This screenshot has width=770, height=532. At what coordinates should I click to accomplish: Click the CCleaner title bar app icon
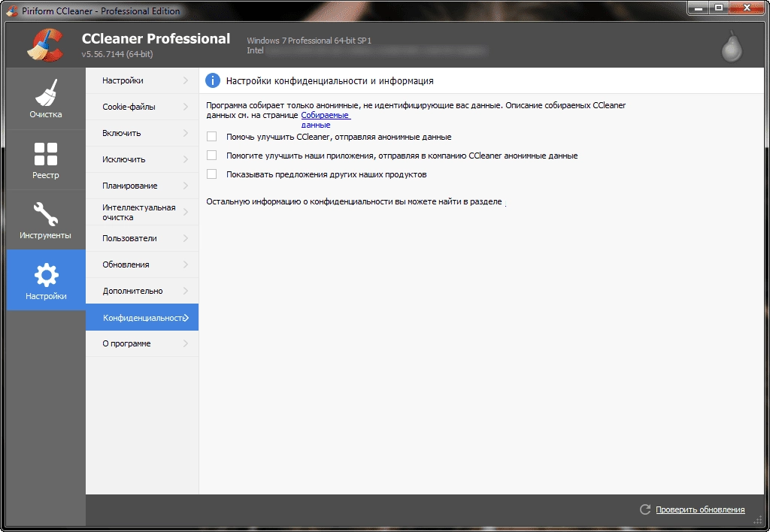coord(12,11)
